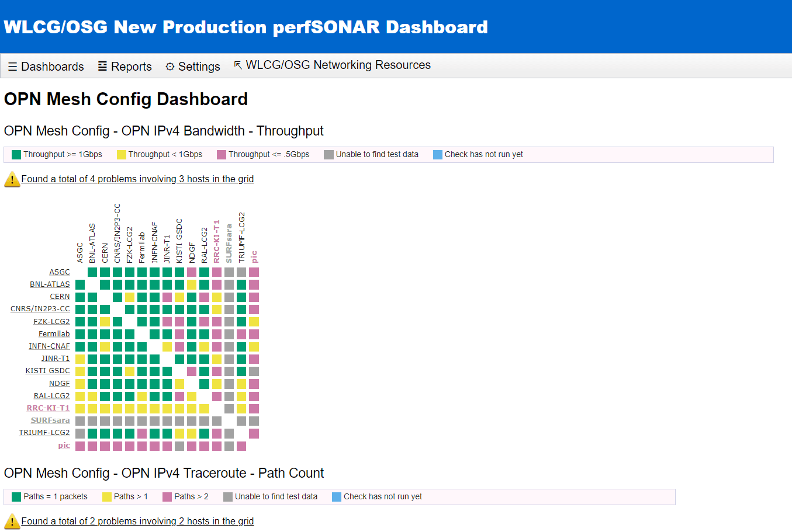The height and width of the screenshot is (532, 792).
Task: Open the Dashboards menu
Action: (46, 67)
